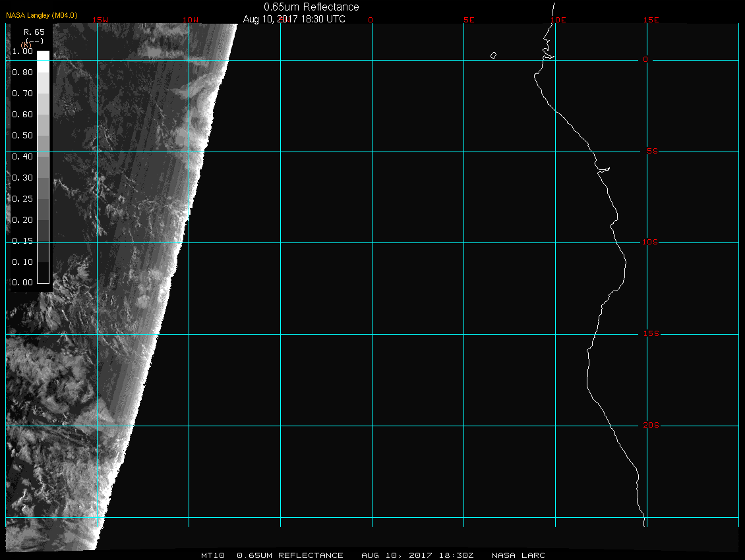This screenshot has height=560, width=745.
Task: Click the AUG 10, 2017 18:30Z footer timestamp
Action: point(417,555)
